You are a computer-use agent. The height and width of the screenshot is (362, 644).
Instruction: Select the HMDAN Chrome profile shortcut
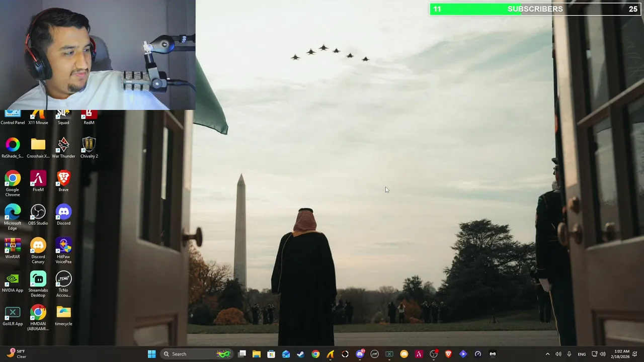pos(38,318)
